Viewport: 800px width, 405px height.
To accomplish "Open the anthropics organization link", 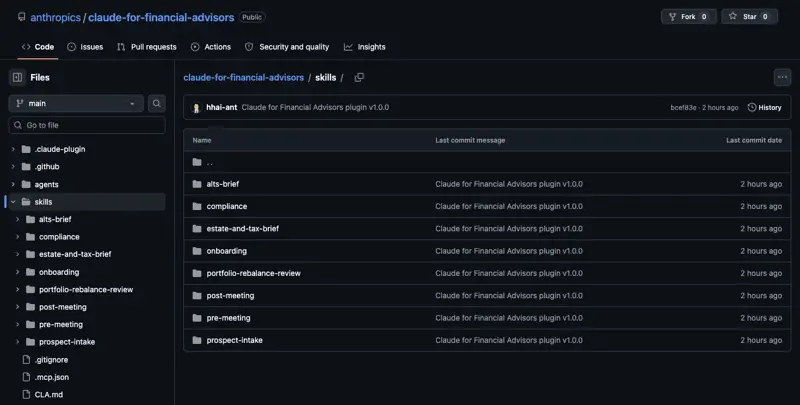I will click(55, 17).
